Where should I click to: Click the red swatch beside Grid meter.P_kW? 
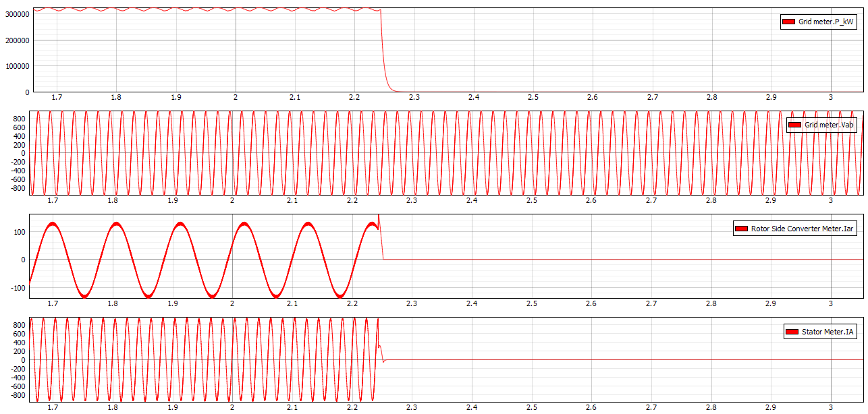(788, 22)
